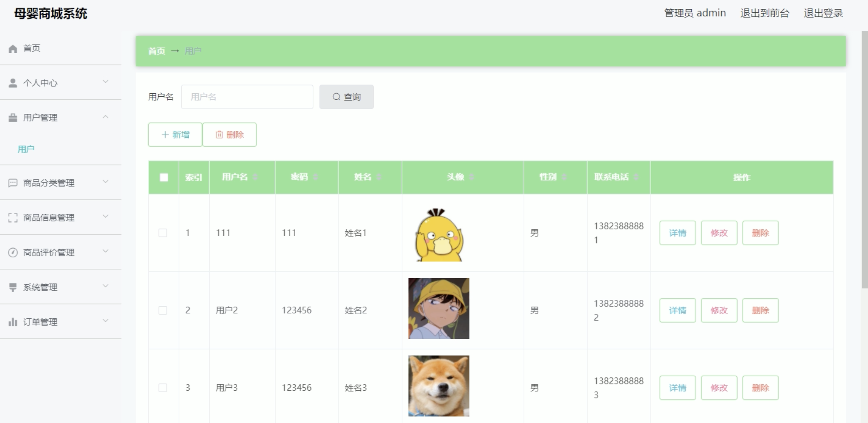868x423 pixels.
Task: Collapse the 用户管理 menu chevron
Action: coord(106,117)
